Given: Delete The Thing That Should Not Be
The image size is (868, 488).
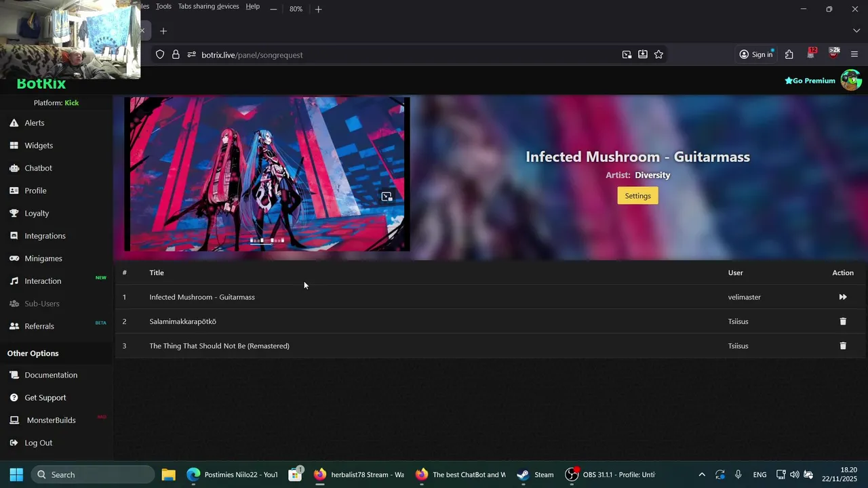Looking at the screenshot, I should coord(843,346).
